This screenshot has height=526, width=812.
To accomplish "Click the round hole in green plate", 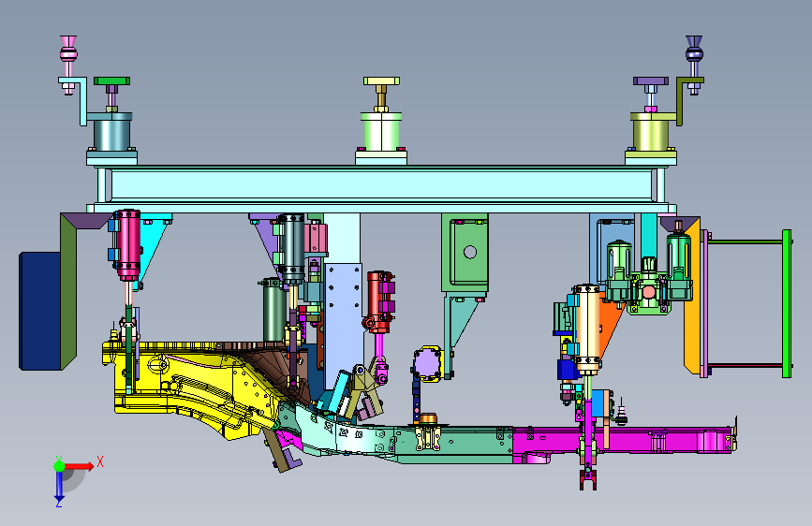I will click(x=470, y=252).
